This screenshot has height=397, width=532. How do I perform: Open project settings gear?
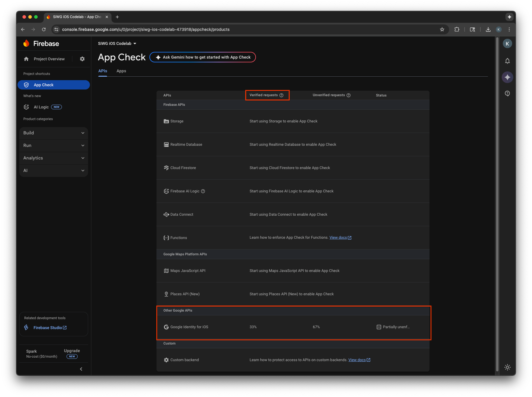point(82,59)
